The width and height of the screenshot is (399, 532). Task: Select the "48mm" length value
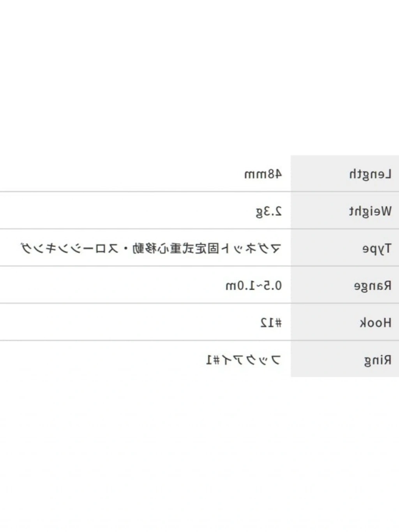point(263,174)
